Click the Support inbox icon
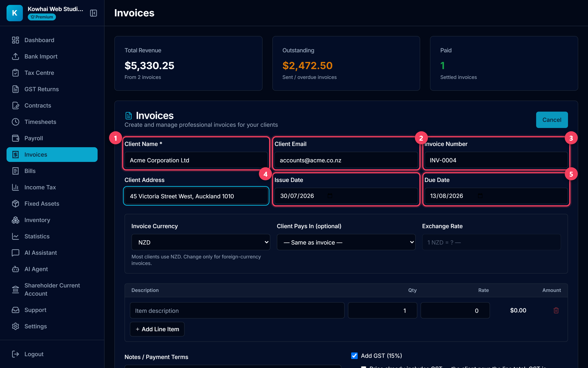Screen dimensions: 588x368 coord(16,310)
